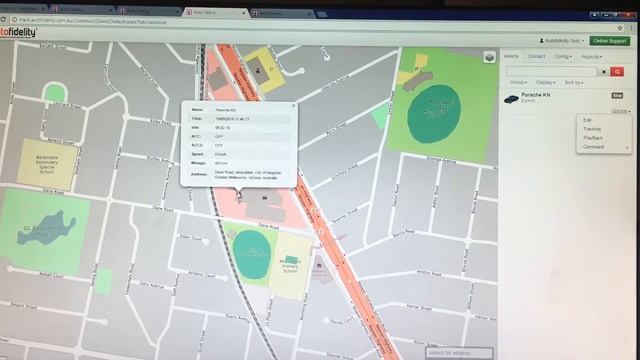Image resolution: width=640 pixels, height=360 pixels.
Task: Switch to the Contact tab
Action: pyautogui.click(x=536, y=56)
